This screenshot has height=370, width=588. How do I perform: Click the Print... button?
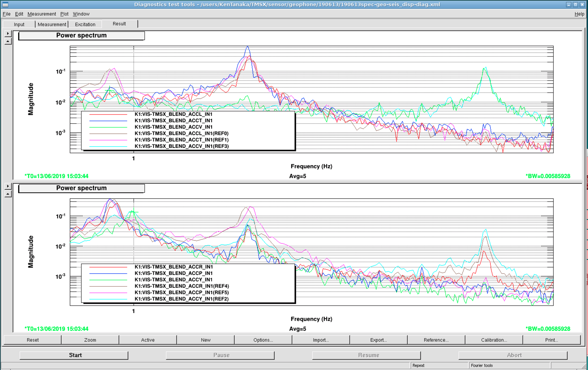coord(551,340)
